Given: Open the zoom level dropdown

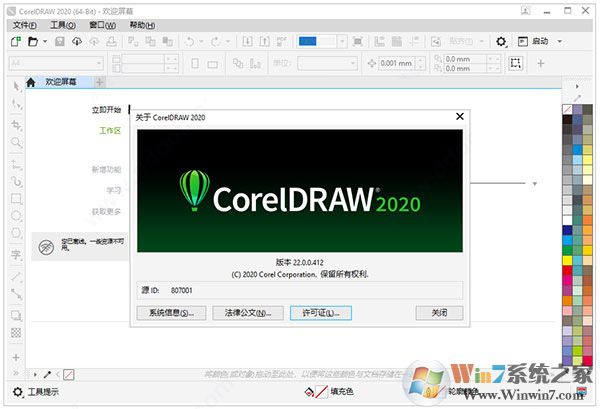Looking at the screenshot, I should coord(342,41).
